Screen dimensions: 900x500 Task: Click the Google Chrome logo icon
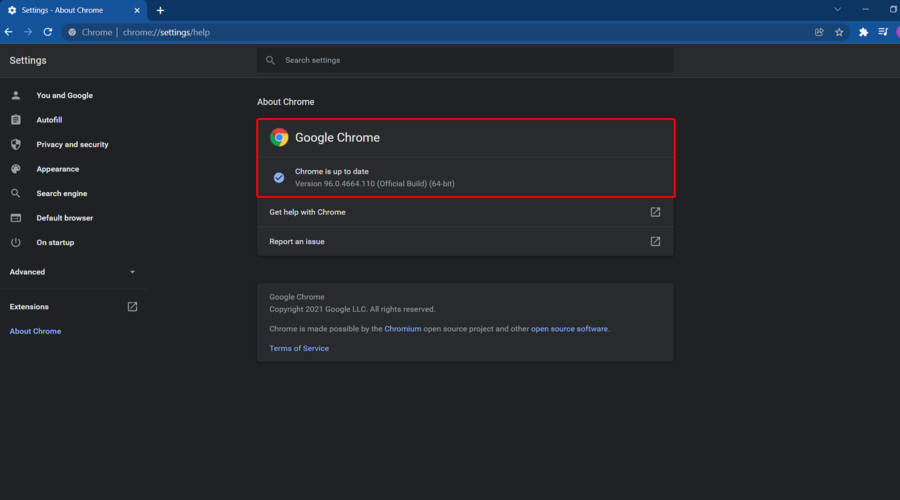pyautogui.click(x=279, y=138)
